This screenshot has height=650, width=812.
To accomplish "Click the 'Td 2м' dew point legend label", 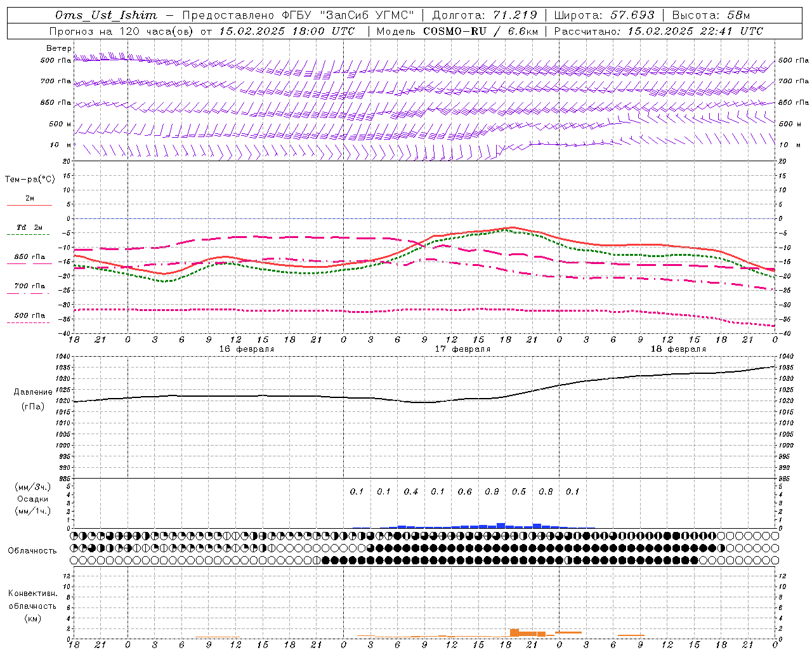I will 30,227.
